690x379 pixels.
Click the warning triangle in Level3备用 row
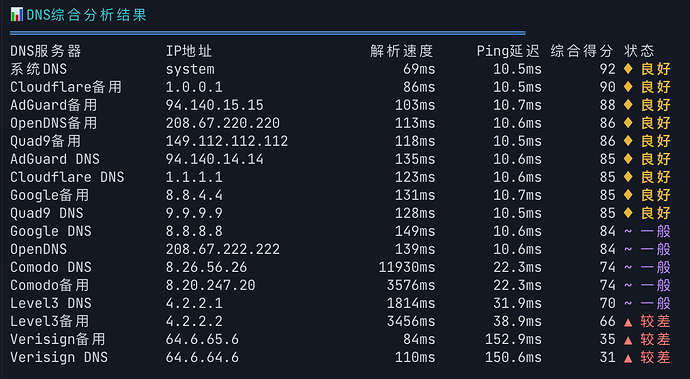click(628, 323)
